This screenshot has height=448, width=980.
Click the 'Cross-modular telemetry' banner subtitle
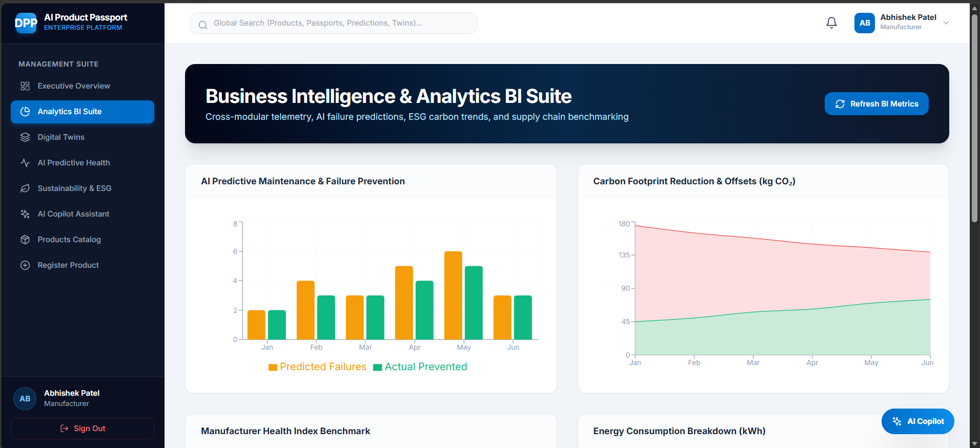point(417,117)
